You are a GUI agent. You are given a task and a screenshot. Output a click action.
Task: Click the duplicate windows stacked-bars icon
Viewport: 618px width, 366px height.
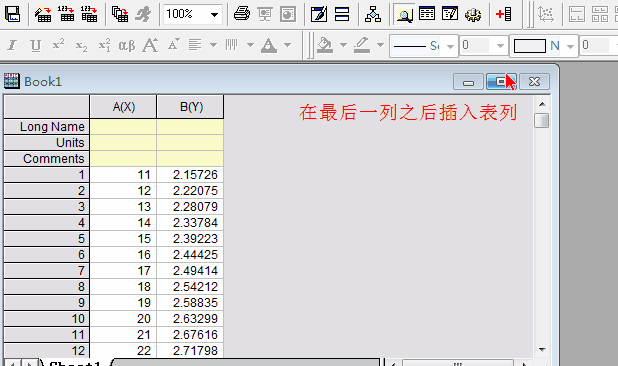[342, 14]
